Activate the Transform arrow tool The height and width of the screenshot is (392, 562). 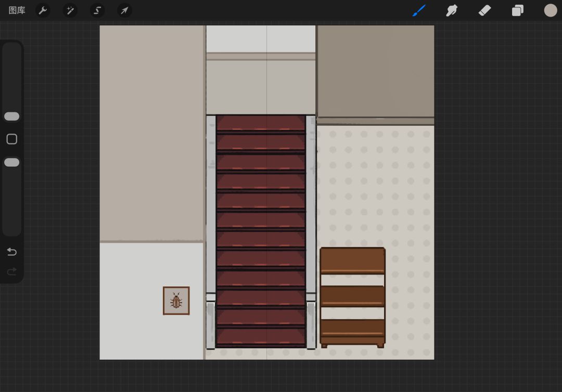coord(124,10)
